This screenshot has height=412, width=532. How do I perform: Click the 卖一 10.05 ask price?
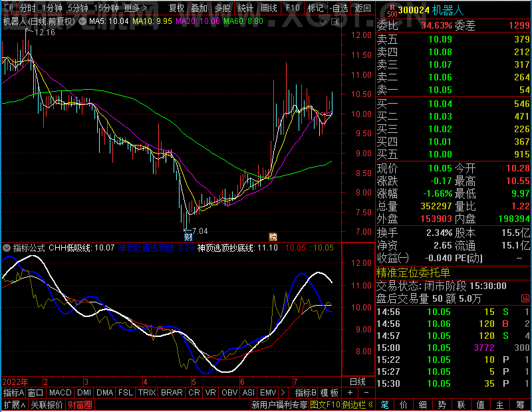(440, 90)
